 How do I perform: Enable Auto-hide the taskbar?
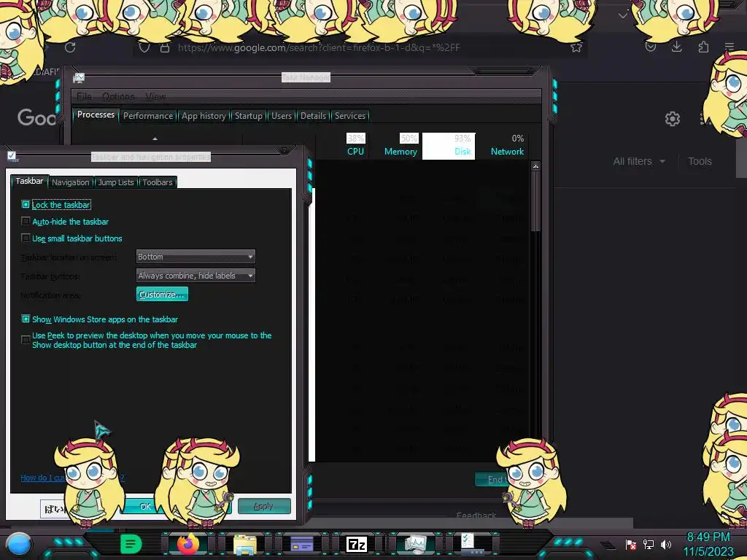pos(26,222)
